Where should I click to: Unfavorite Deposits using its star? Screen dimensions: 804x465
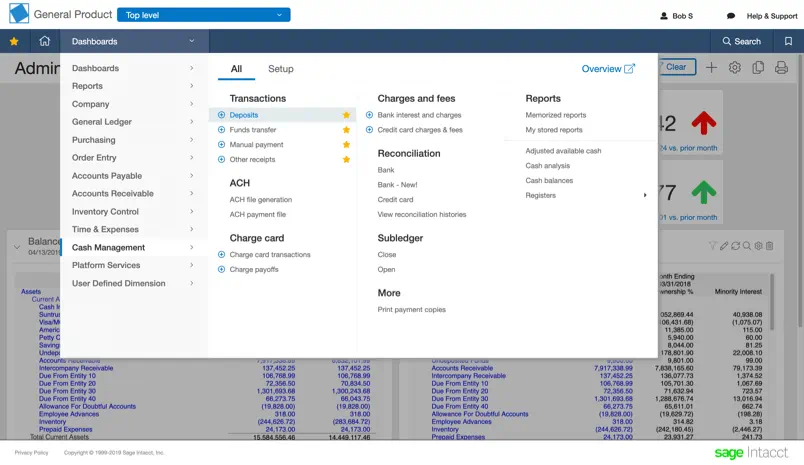click(346, 115)
